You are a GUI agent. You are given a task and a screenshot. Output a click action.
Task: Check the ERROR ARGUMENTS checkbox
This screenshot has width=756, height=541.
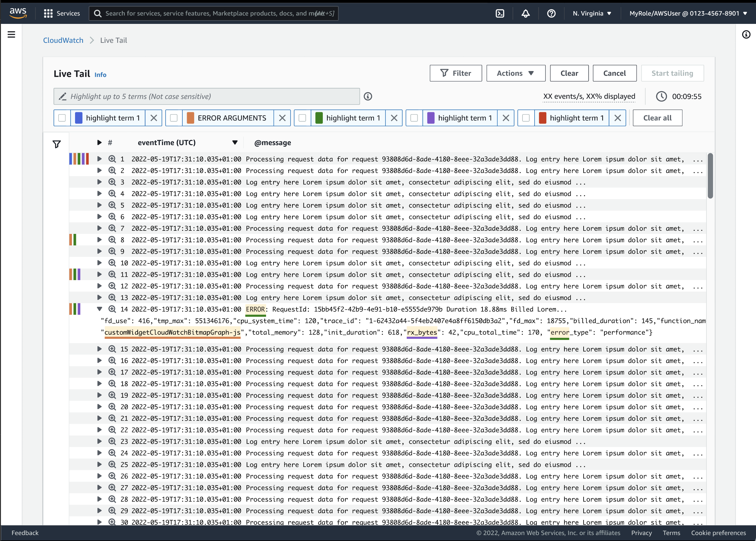pos(174,118)
